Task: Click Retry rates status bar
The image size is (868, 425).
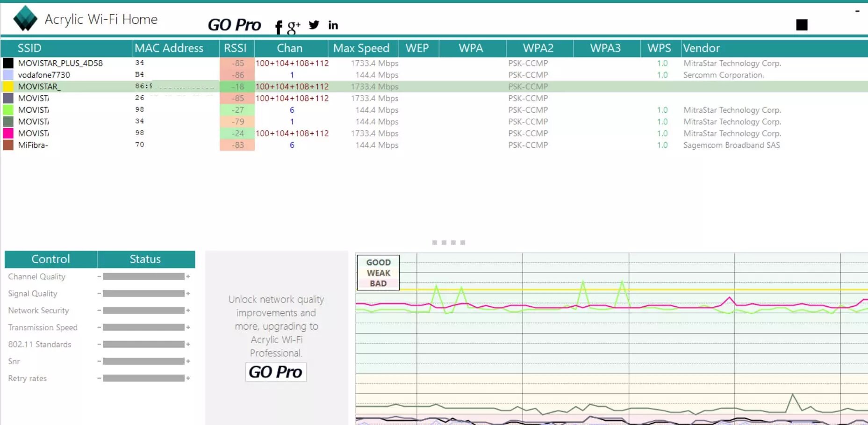Action: pos(143,378)
